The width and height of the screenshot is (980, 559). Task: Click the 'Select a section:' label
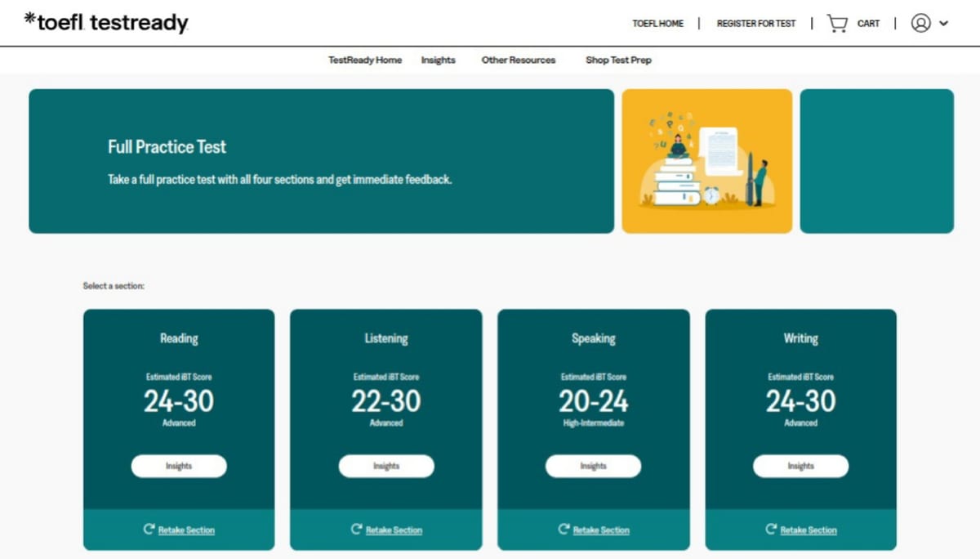[114, 286]
